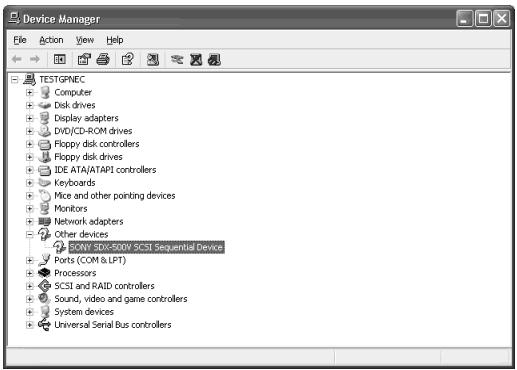Viewport: 517px width, 370px height.
Task: Select the TESTGPNEC root label
Action: click(x=62, y=80)
